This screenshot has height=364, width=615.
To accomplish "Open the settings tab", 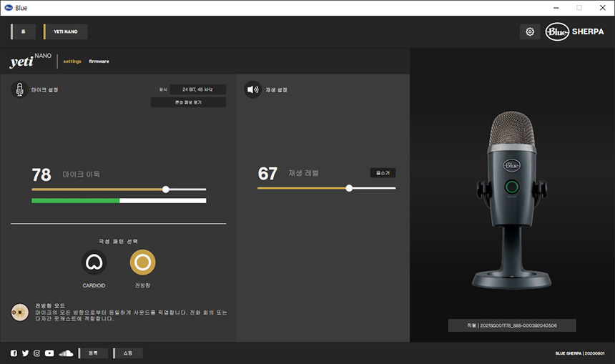I will tap(72, 62).
